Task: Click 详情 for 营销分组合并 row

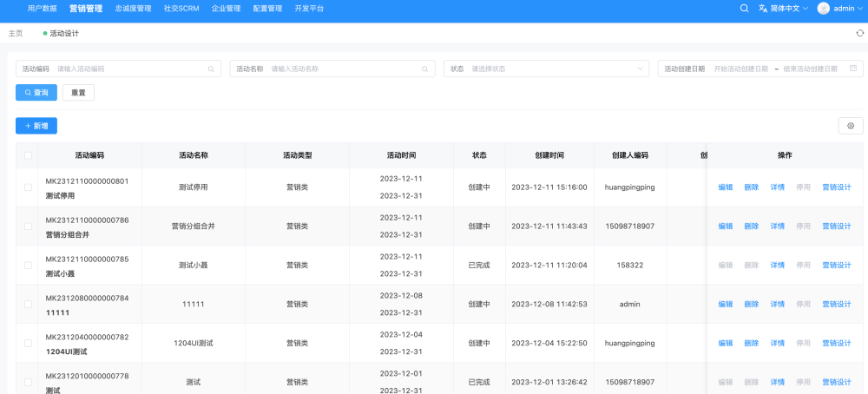Action: tap(778, 227)
